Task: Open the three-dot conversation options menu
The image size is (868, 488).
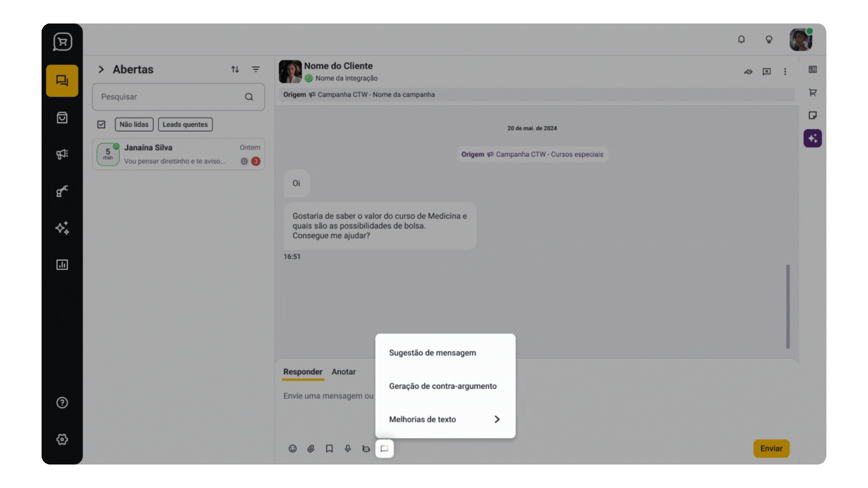Action: click(x=785, y=72)
